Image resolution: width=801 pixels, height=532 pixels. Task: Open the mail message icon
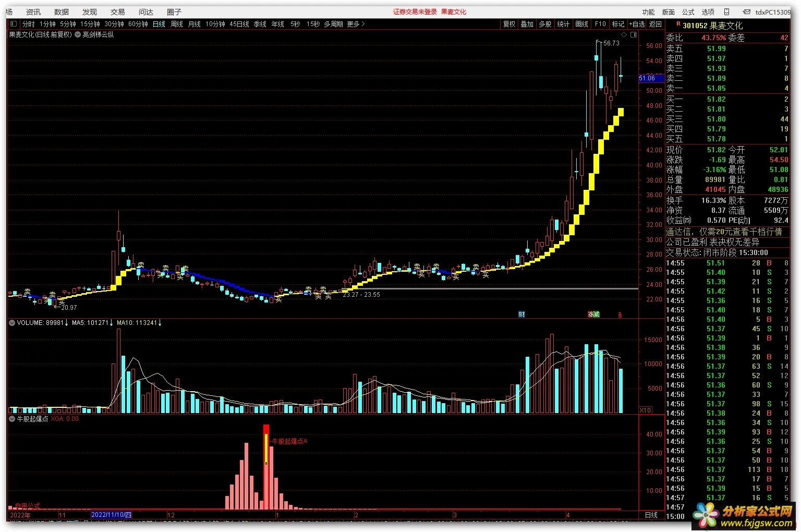[x=747, y=11]
